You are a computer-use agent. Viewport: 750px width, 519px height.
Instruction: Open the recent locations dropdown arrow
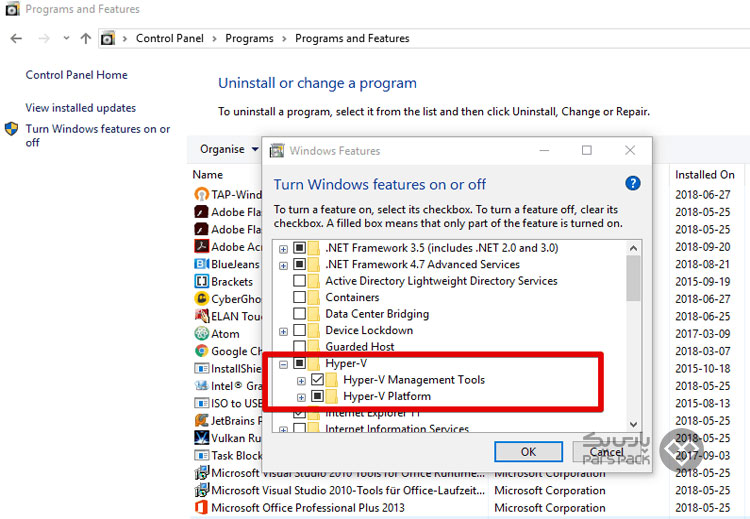pyautogui.click(x=66, y=38)
